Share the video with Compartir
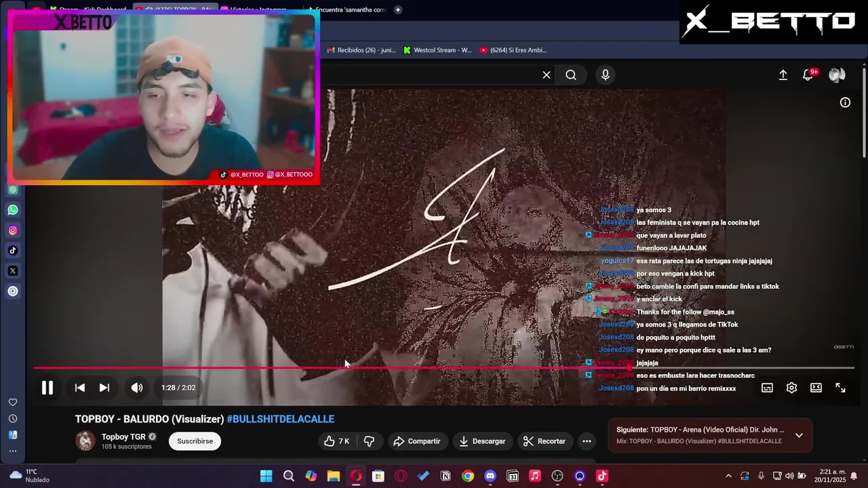This screenshot has height=488, width=868. (x=416, y=441)
